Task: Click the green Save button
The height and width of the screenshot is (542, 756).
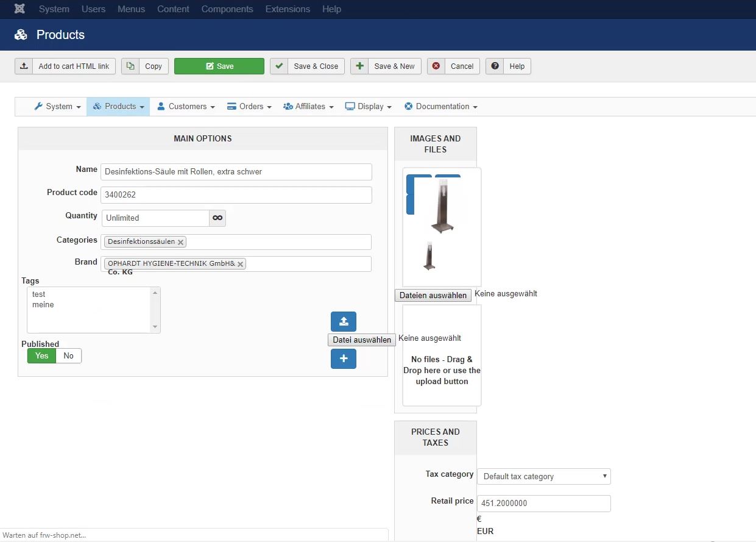Action: (x=219, y=66)
